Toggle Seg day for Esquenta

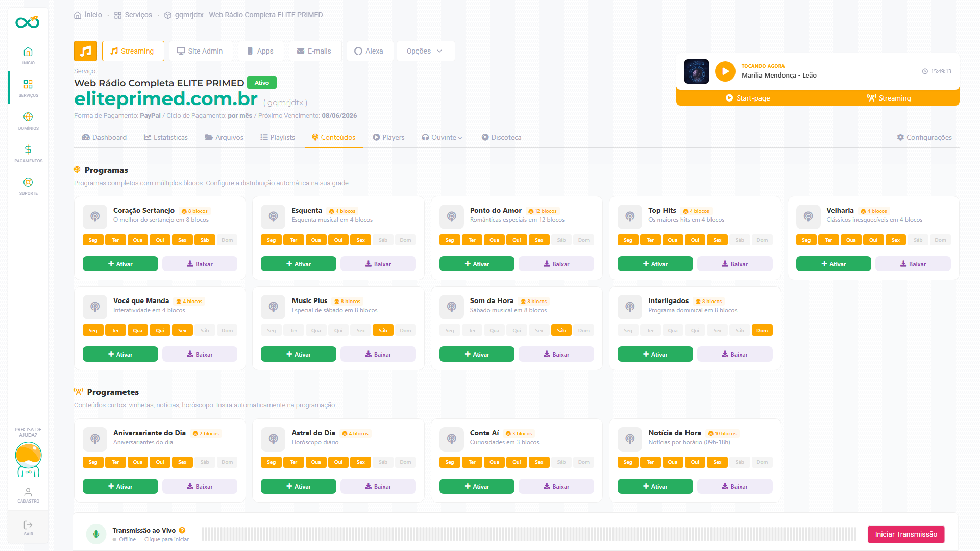[x=271, y=240]
